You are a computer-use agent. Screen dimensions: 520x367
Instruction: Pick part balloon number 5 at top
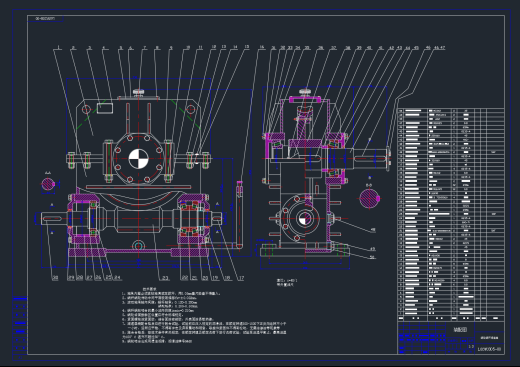click(x=121, y=48)
